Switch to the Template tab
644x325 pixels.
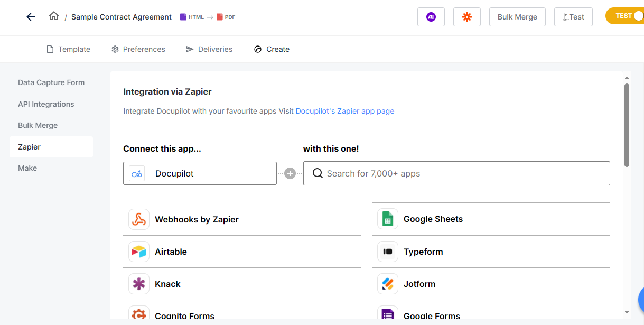point(69,49)
